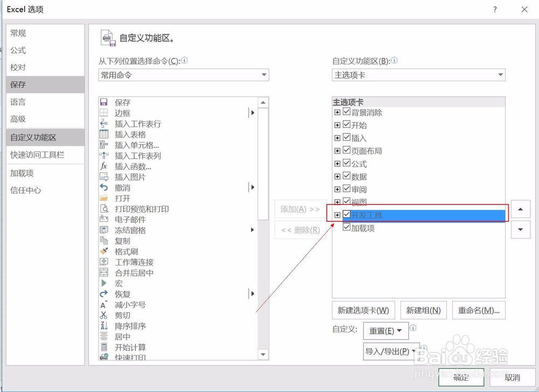Click the Insert Function fx icon
Screen dimensions: 539x392
point(104,166)
